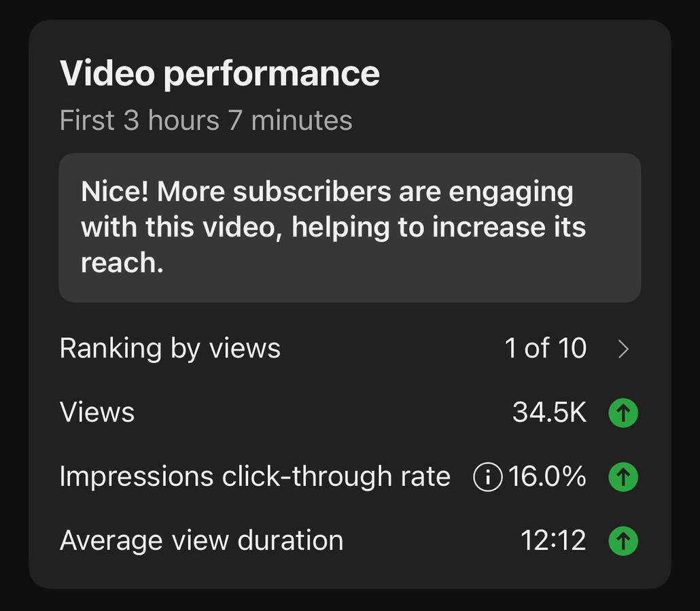Click the green arrow beside 16.0% rate

623,477
